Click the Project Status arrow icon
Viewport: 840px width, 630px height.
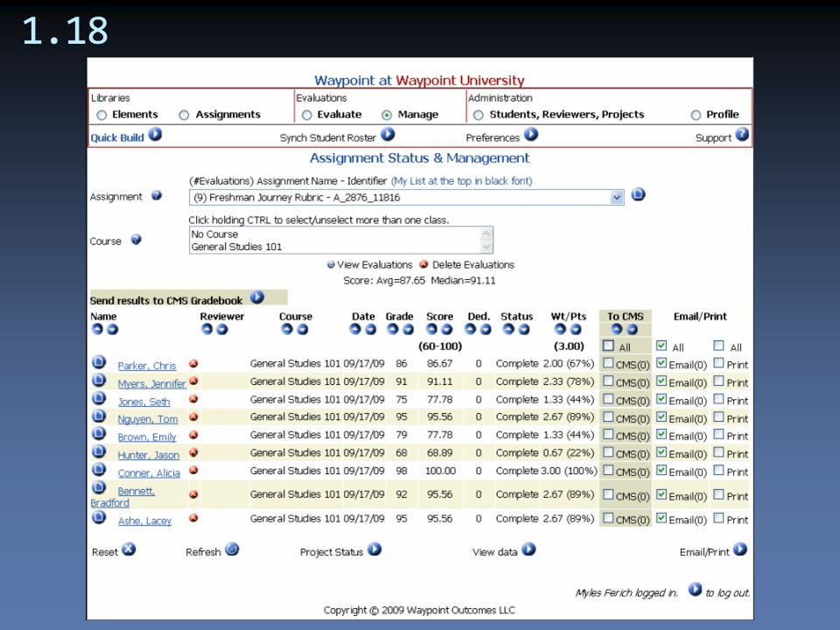(374, 549)
